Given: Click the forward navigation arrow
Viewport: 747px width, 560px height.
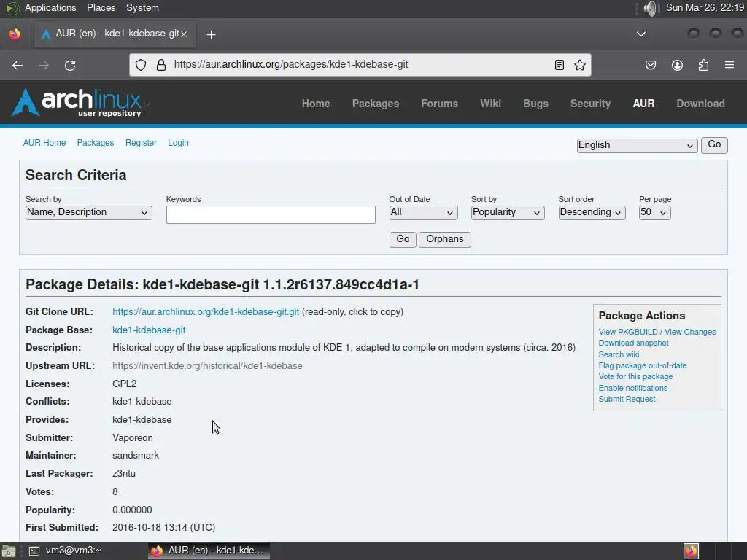Looking at the screenshot, I should pyautogui.click(x=44, y=65).
